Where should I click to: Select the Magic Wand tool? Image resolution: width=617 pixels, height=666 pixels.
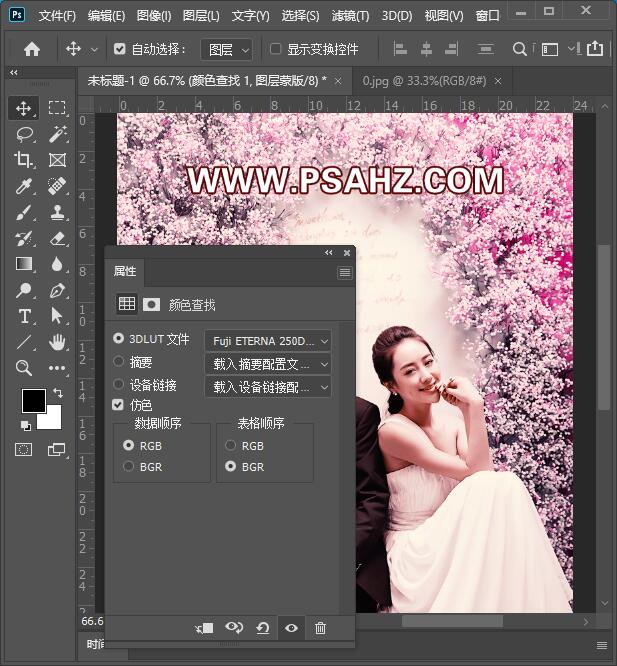(57, 135)
